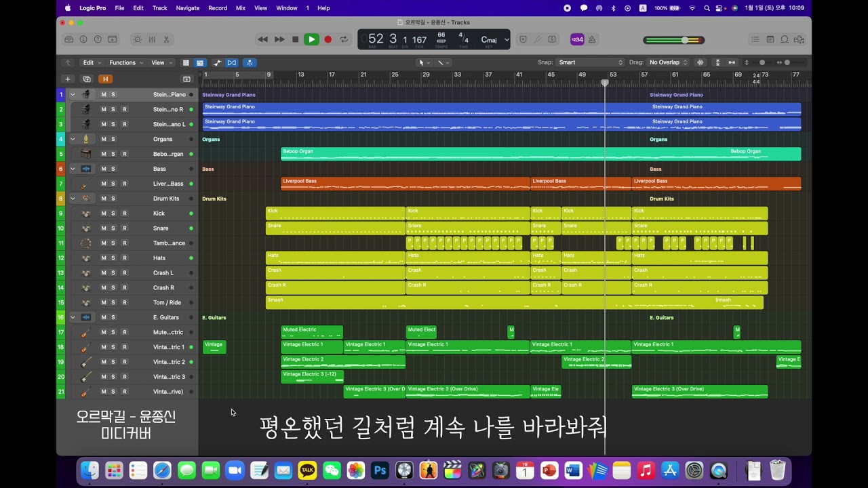Viewport: 868px width, 488px height.
Task: Stop playback with the Stop button
Action: pos(295,39)
